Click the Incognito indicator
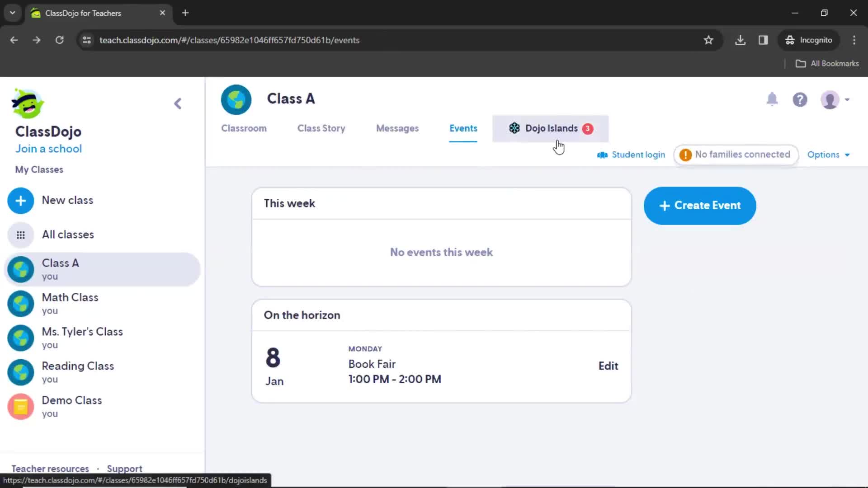This screenshot has width=868, height=488. tap(809, 40)
